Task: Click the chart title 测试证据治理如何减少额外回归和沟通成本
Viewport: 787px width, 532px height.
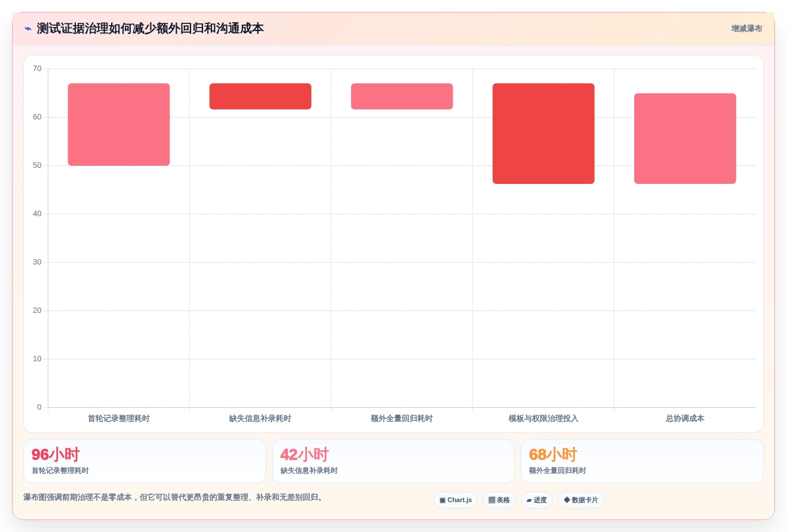Action: (150, 29)
